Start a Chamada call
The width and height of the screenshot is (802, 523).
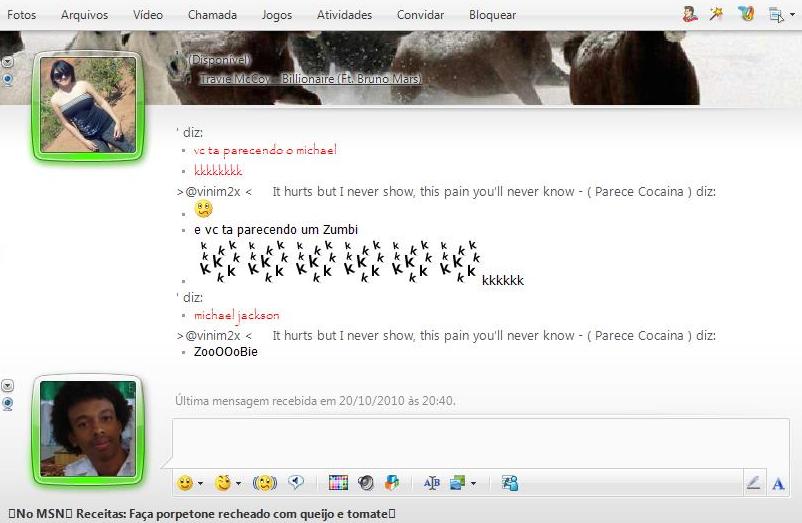(212, 15)
